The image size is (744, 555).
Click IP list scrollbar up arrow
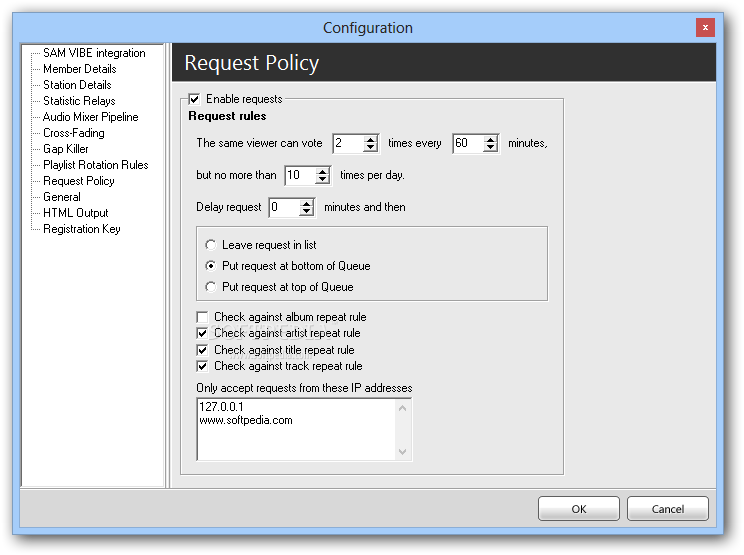coord(403,407)
